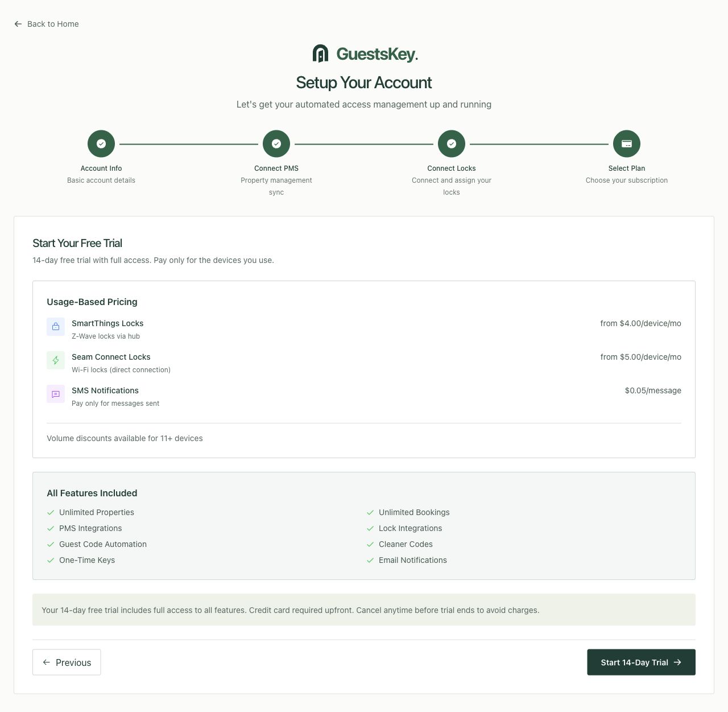Click the credit card required trial notice
Screen dimensions: 728x712
click(x=364, y=610)
